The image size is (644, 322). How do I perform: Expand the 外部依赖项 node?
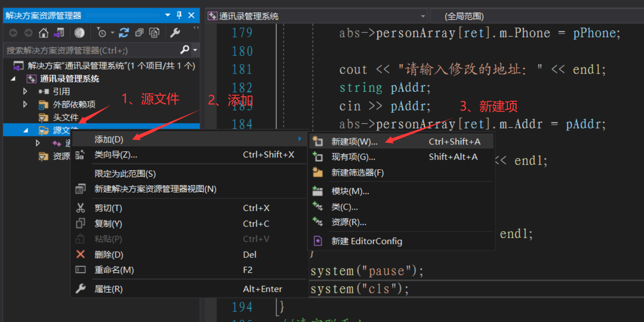[x=25, y=104]
